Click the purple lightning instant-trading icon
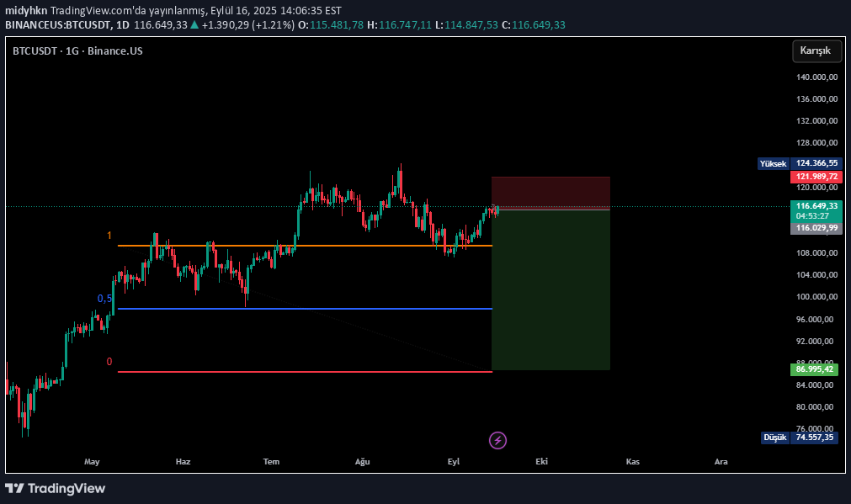The height and width of the screenshot is (504, 851). point(497,440)
